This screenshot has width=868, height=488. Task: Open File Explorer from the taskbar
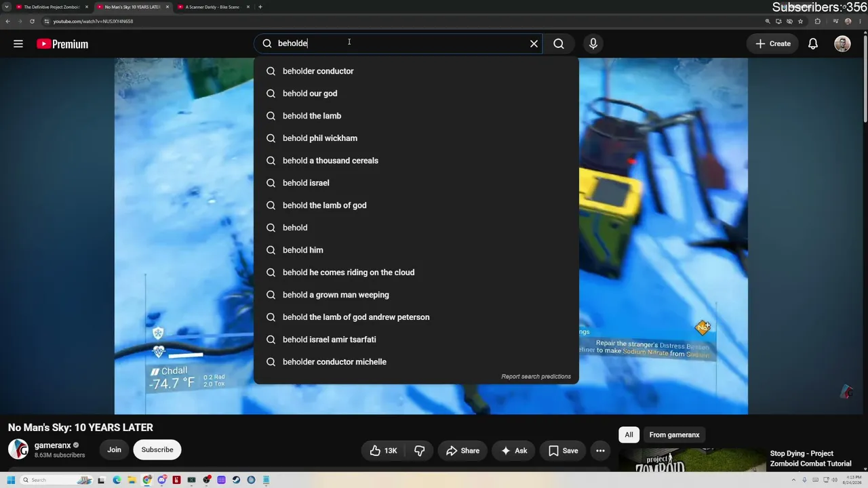132,480
